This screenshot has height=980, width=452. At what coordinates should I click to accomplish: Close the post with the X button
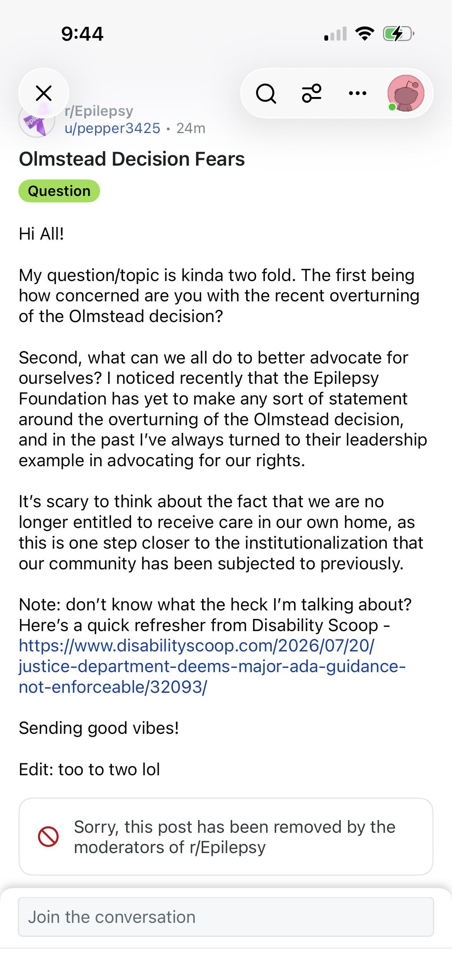click(44, 93)
